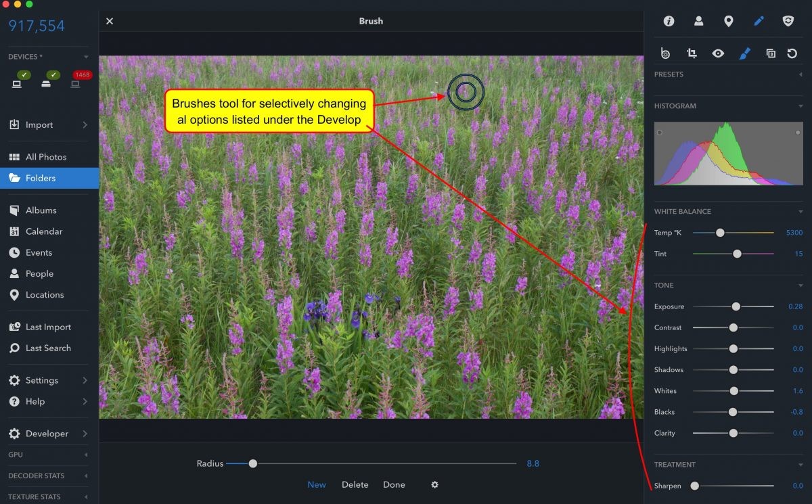812x504 pixels.
Task: Click the before/after compare copy icon
Action: point(770,53)
